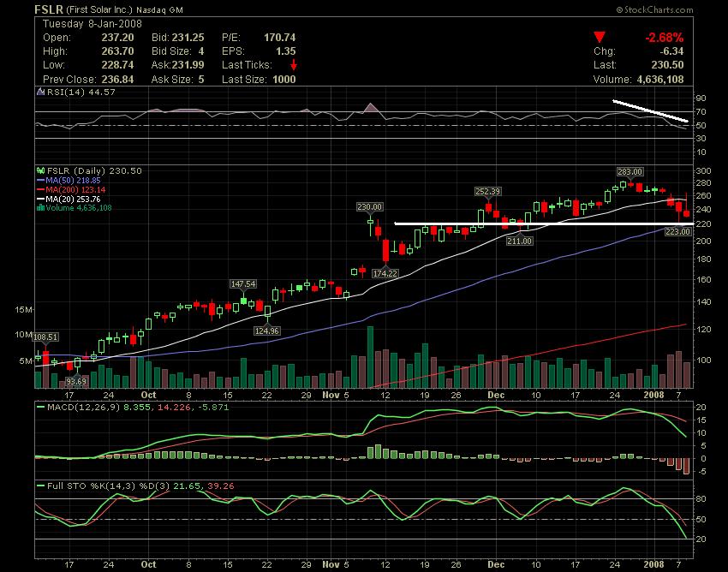This screenshot has width=728, height=572.
Task: Click the Dec label under the volume bars
Action: pyautogui.click(x=496, y=395)
